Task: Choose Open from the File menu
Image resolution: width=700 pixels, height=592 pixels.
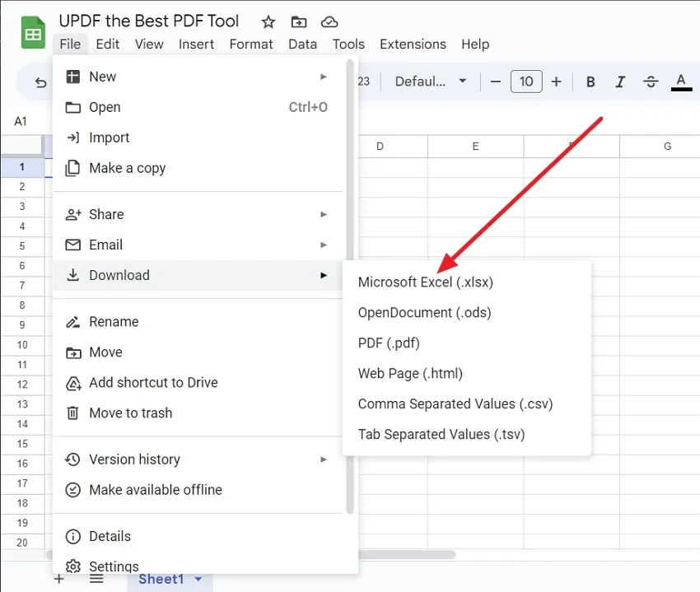Action: coord(198,107)
